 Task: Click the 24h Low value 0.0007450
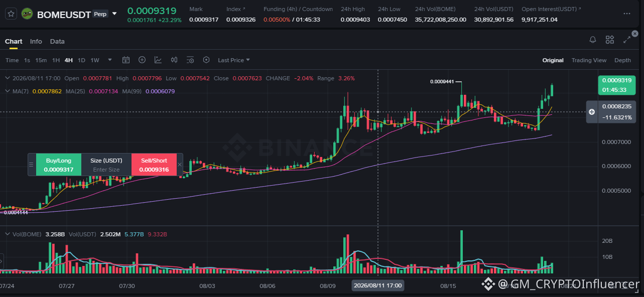(x=393, y=20)
